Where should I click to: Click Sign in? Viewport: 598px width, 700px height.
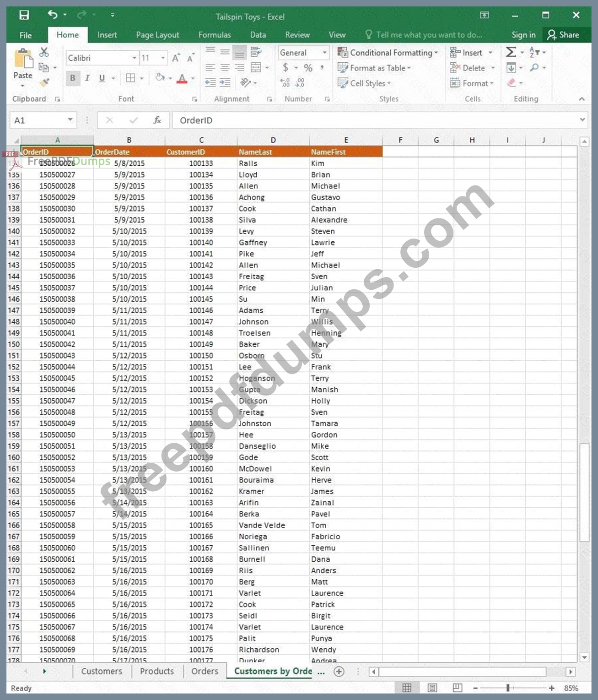pos(523,35)
